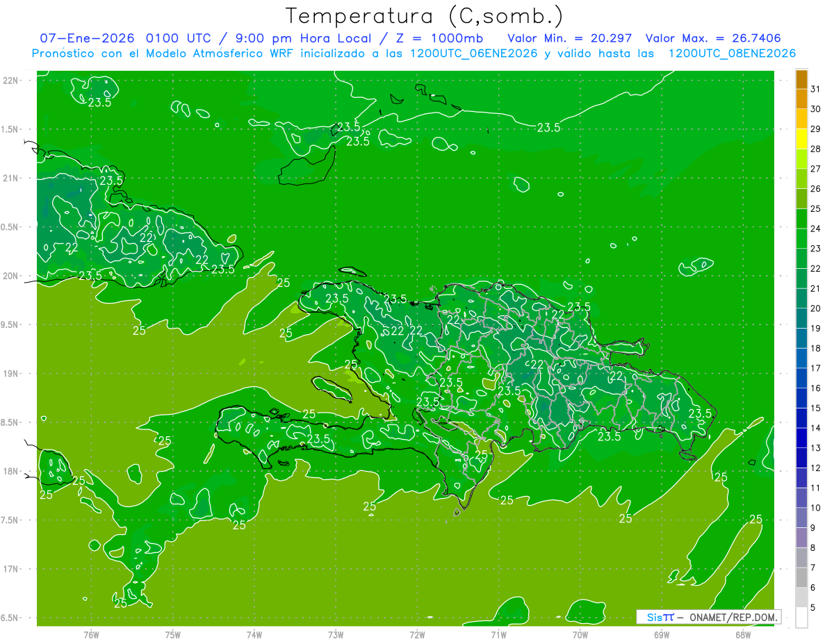Viewport: 834px width, 644px height.
Task: Click legend value label '5'
Action: [813, 608]
